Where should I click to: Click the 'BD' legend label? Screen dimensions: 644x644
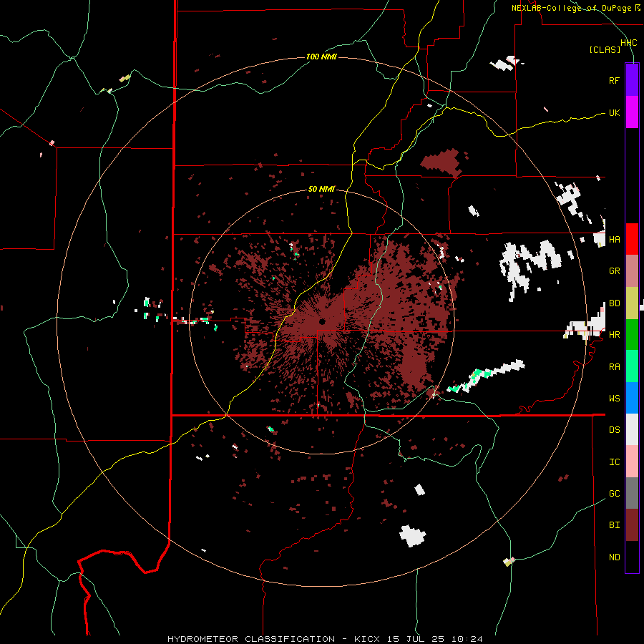click(614, 303)
